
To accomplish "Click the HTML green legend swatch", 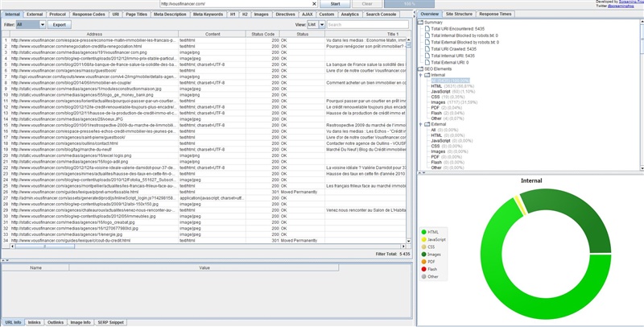I will [x=424, y=232].
